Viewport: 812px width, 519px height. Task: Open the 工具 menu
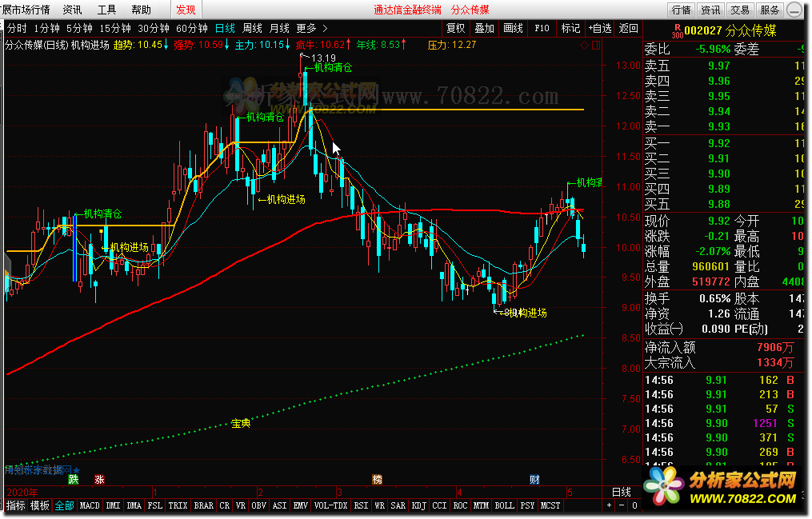point(106,10)
